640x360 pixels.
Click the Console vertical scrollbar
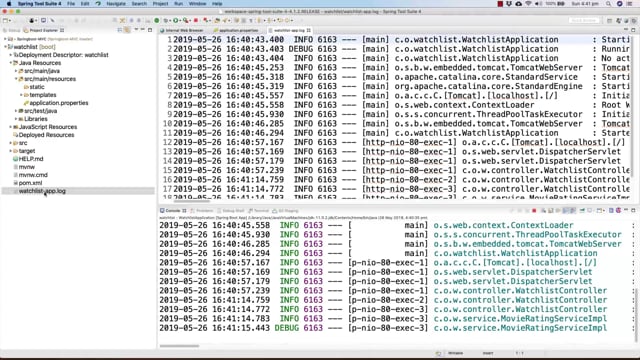(637, 315)
